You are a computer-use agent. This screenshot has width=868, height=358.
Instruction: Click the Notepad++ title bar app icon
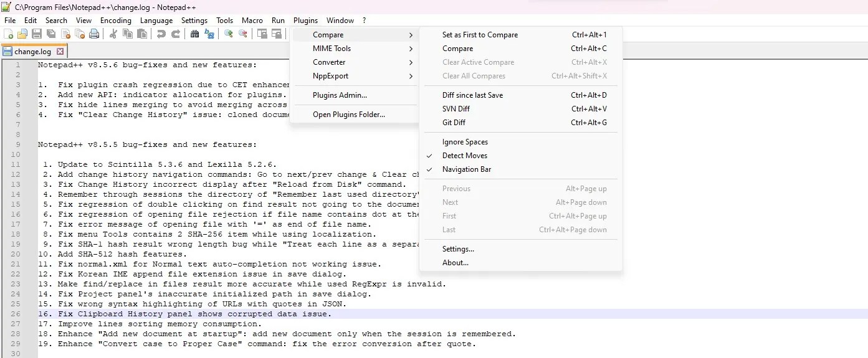pyautogui.click(x=6, y=7)
